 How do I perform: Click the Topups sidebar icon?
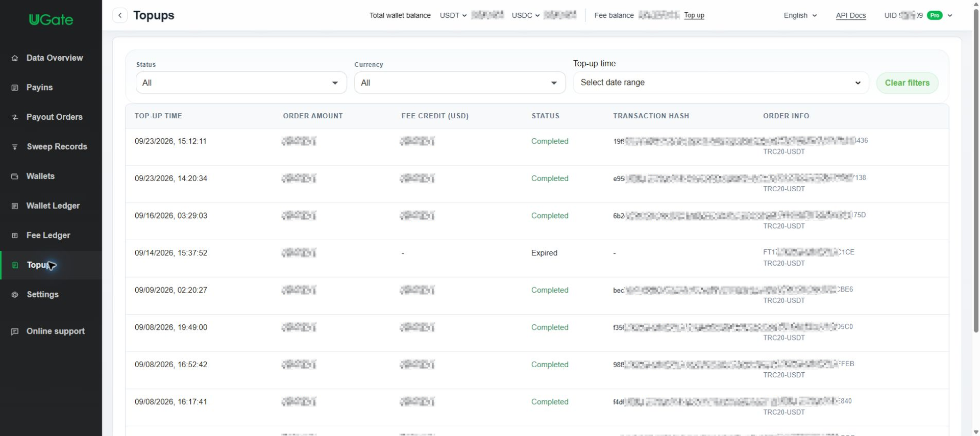(15, 265)
